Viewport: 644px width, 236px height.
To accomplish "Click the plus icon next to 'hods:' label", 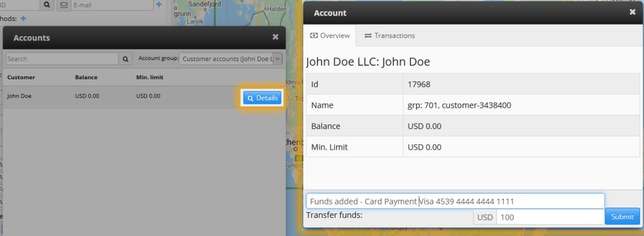I will [x=23, y=18].
